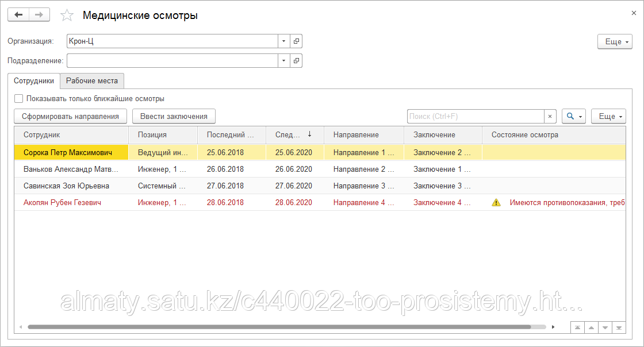Jump to the first row with the top arrow icon

pos(577,327)
